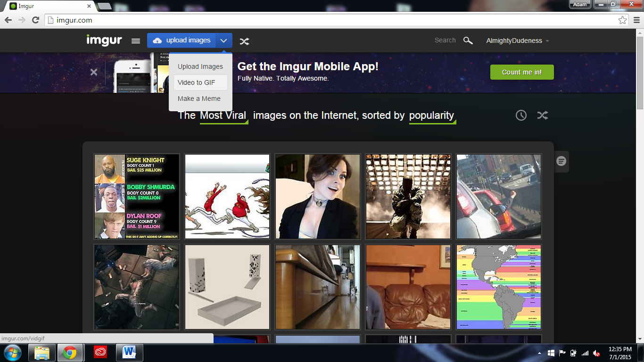
Task: Reload the page with refresh icon
Action: pos(35,20)
